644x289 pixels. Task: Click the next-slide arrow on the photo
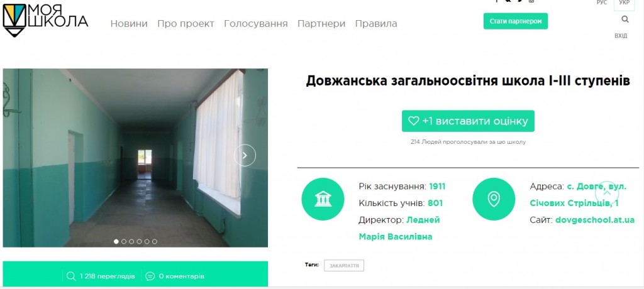tap(245, 156)
